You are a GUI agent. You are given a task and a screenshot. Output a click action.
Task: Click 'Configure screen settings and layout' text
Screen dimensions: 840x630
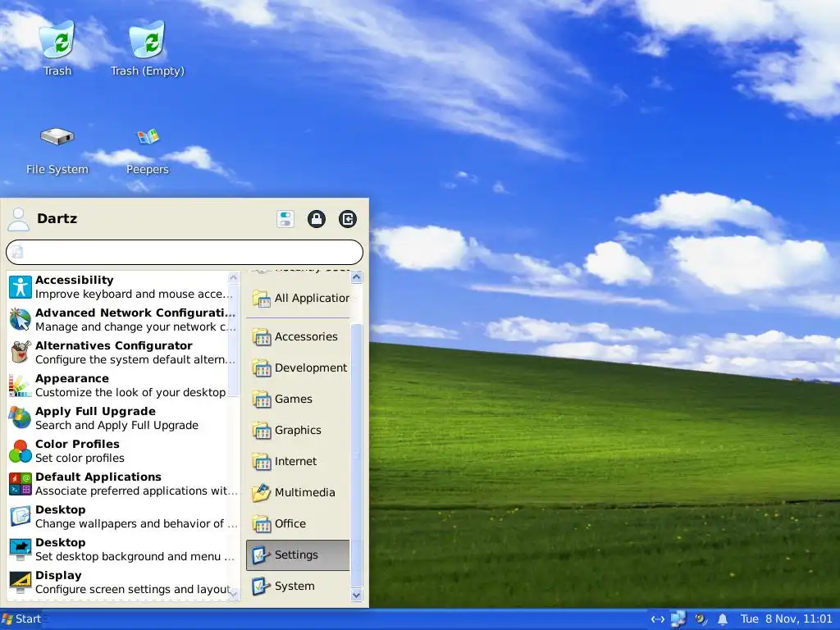click(133, 589)
